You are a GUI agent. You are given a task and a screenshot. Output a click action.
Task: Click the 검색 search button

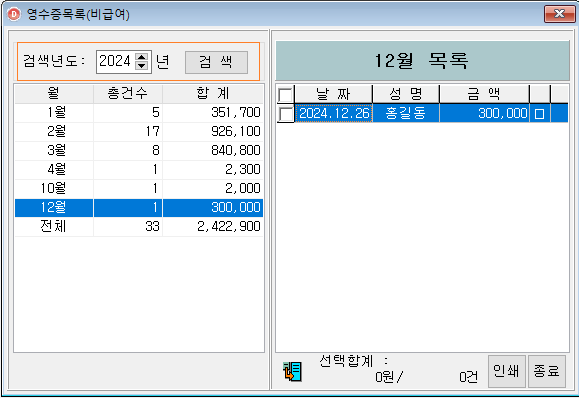216,62
